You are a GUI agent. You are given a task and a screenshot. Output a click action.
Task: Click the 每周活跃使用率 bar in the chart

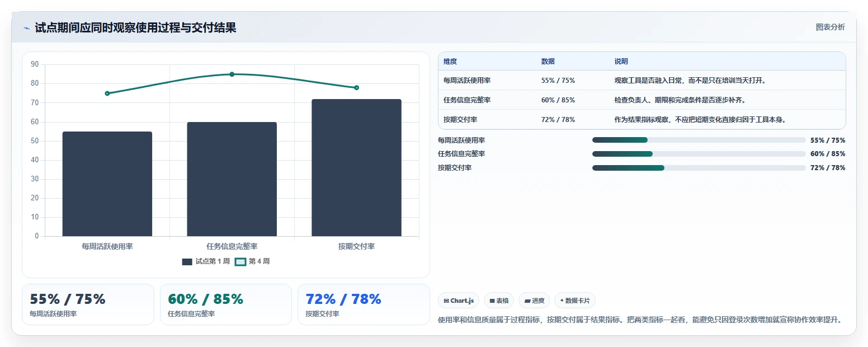[x=107, y=184]
